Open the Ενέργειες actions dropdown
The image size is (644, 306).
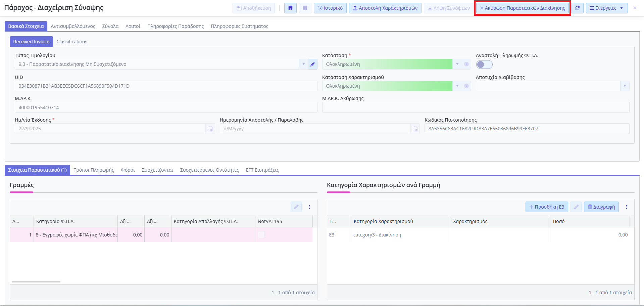[606, 8]
